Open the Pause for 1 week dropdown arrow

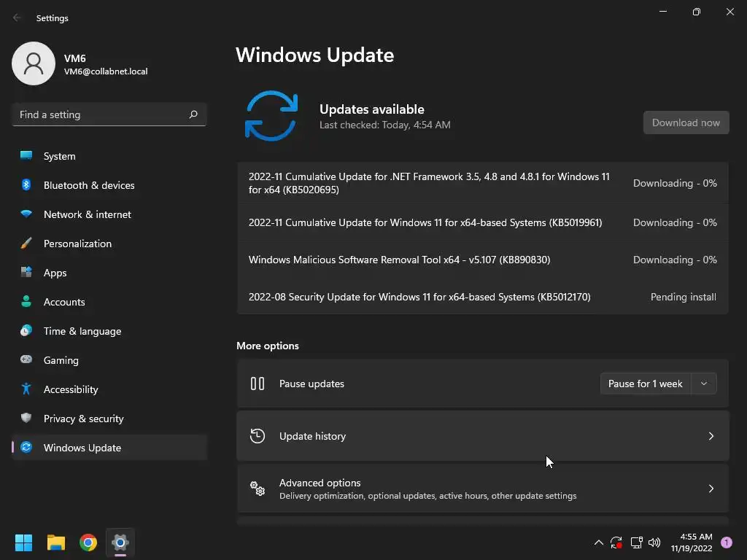tap(704, 384)
